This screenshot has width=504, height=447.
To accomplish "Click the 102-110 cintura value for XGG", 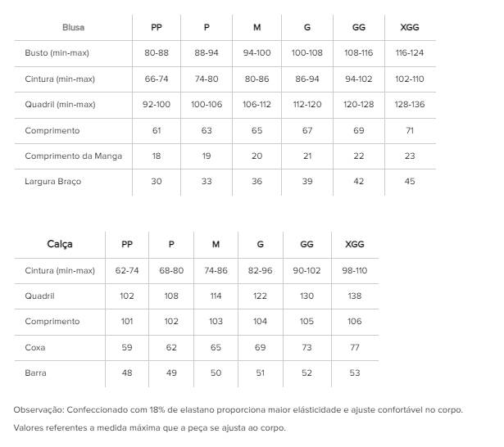I will click(410, 79).
